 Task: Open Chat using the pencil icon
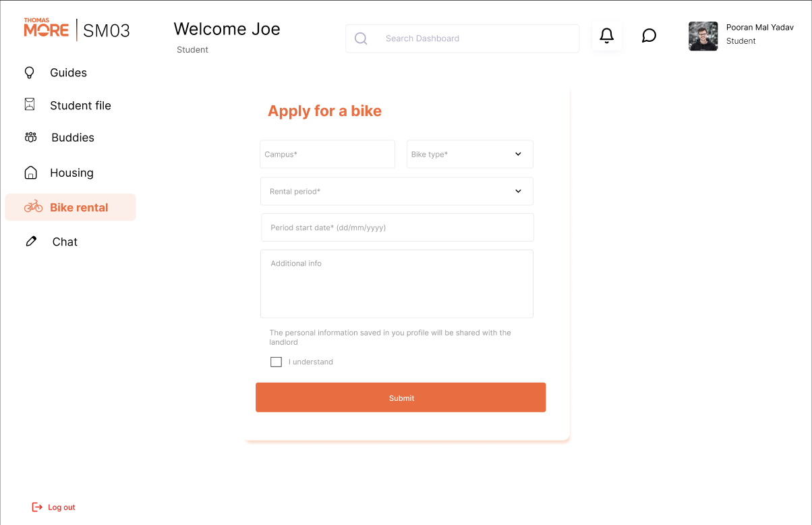tap(30, 240)
